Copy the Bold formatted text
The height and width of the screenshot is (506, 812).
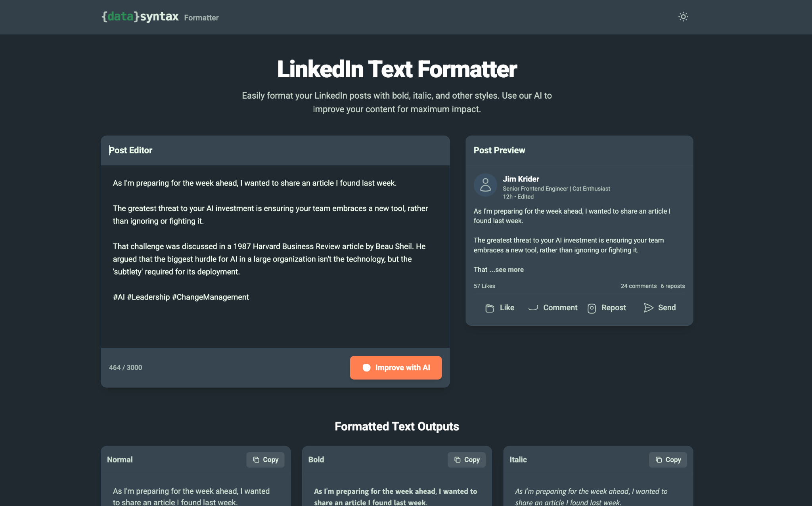click(467, 460)
